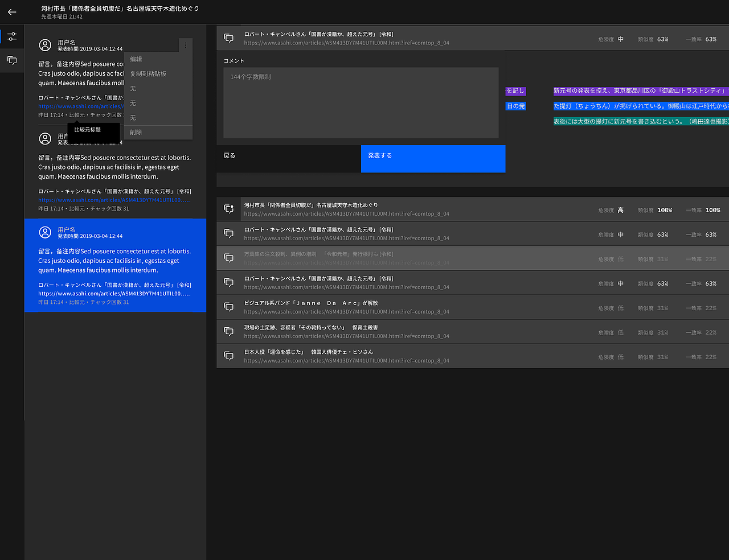Choose 削除 from the comment menu
Image resolution: width=729 pixels, height=560 pixels.
click(158, 132)
